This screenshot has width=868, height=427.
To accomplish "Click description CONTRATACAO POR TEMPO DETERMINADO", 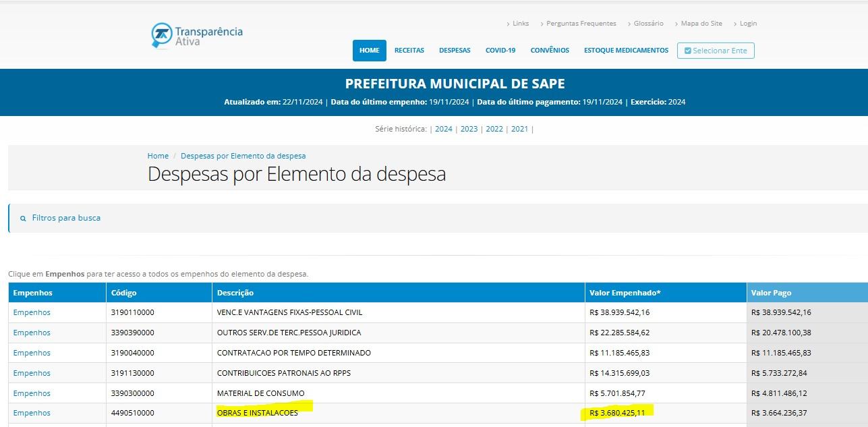I will tap(294, 353).
